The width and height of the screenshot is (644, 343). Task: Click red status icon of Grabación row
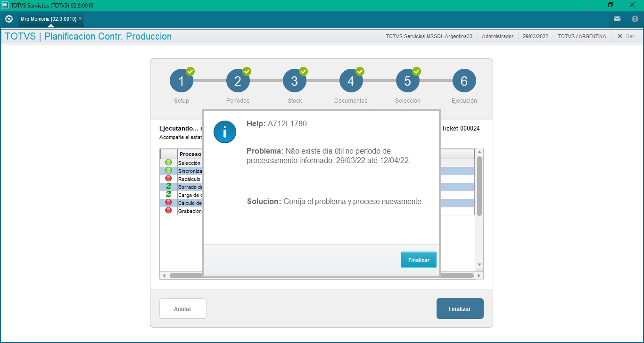click(x=168, y=211)
